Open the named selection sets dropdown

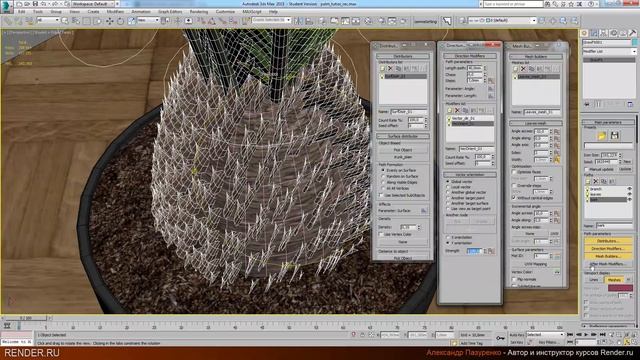[x=271, y=20]
